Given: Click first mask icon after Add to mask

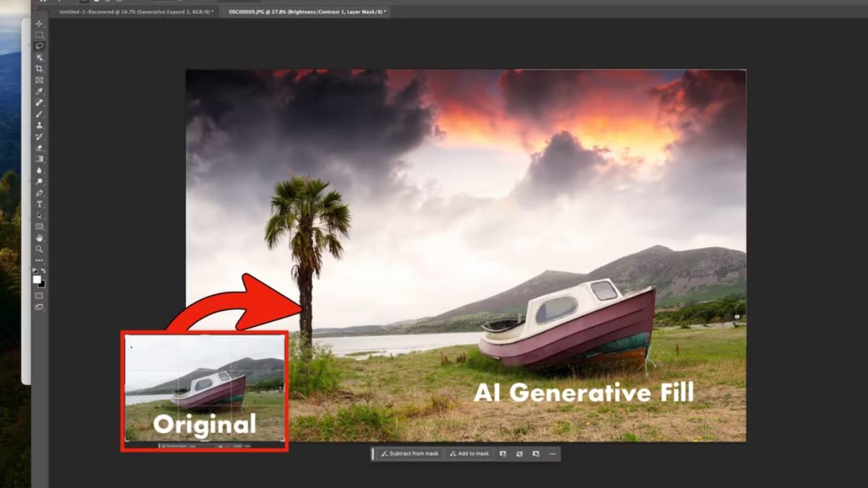Looking at the screenshot, I should pyautogui.click(x=503, y=453).
